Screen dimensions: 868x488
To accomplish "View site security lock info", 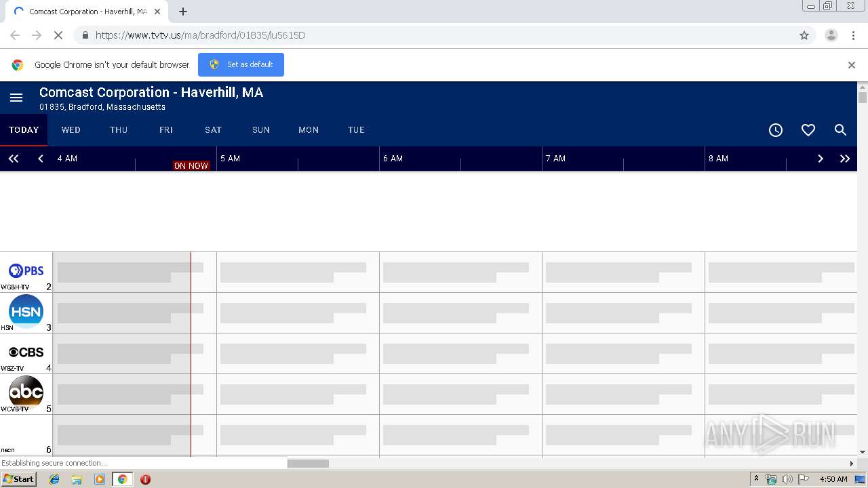I will (x=85, y=35).
